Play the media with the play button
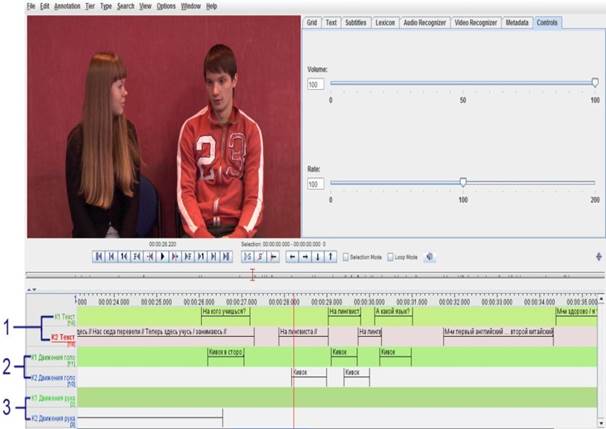606x429 pixels. (x=163, y=257)
